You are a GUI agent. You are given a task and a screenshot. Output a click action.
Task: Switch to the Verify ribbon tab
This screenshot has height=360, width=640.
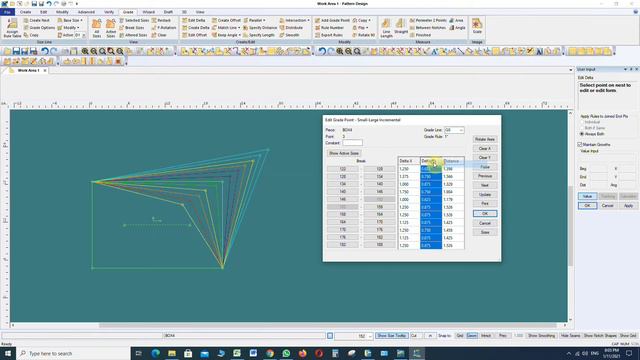pyautogui.click(x=109, y=12)
